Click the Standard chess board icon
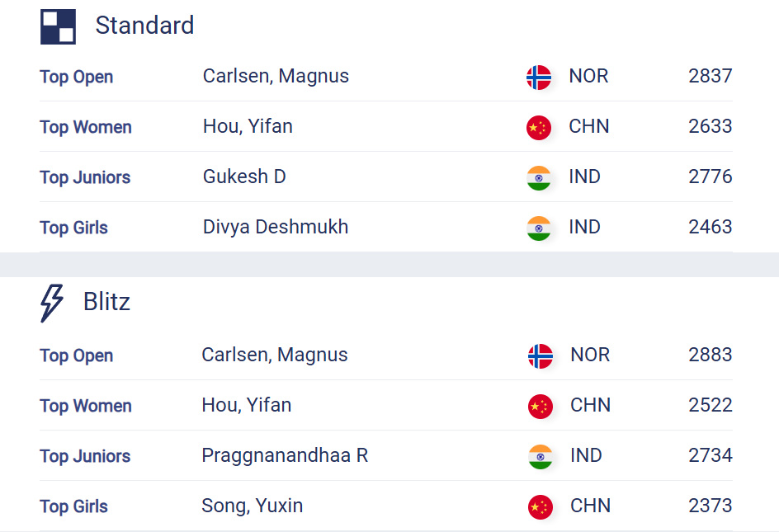 58,27
